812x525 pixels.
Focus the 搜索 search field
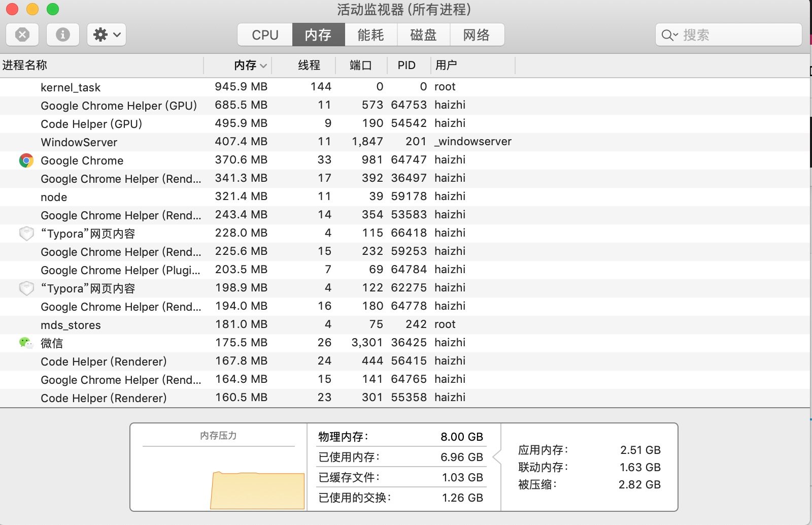point(729,35)
